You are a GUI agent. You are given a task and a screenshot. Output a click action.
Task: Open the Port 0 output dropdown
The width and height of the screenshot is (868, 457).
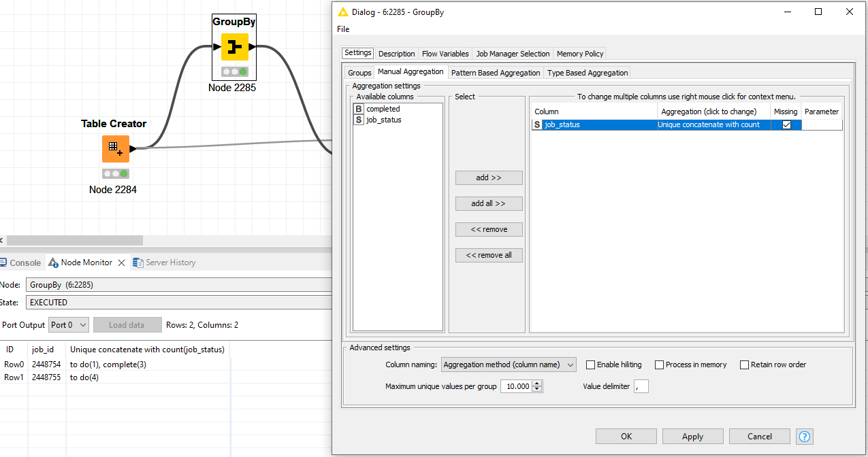coord(69,325)
